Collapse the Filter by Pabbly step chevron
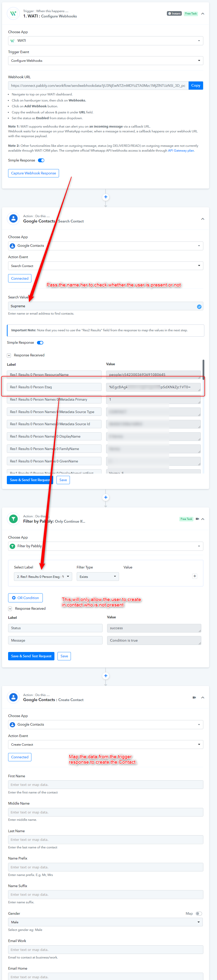This screenshot has height=980, width=217. tap(203, 519)
